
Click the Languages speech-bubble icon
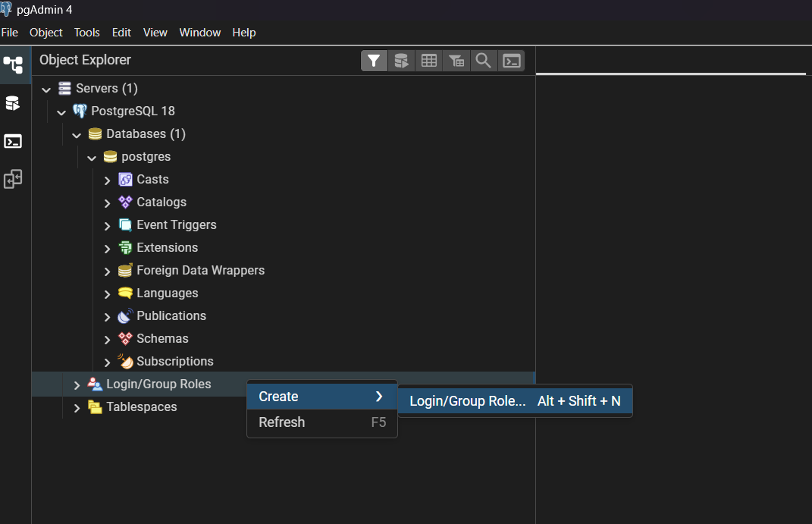[125, 293]
